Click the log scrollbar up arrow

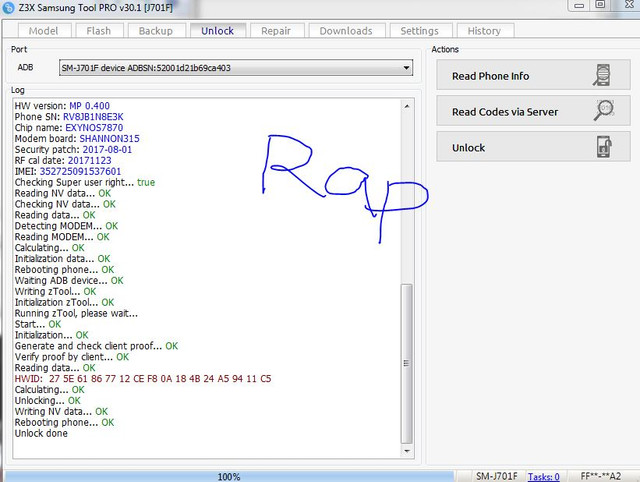407,106
